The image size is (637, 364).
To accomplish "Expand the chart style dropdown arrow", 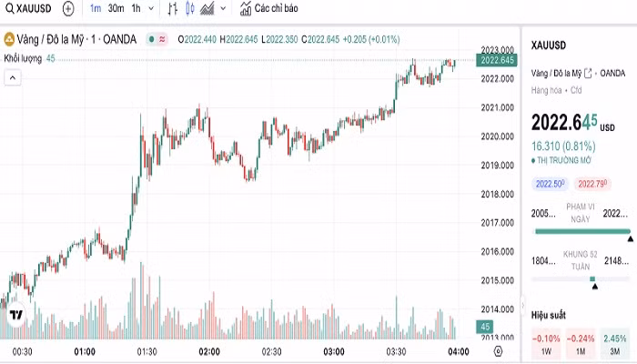I will [223, 8].
